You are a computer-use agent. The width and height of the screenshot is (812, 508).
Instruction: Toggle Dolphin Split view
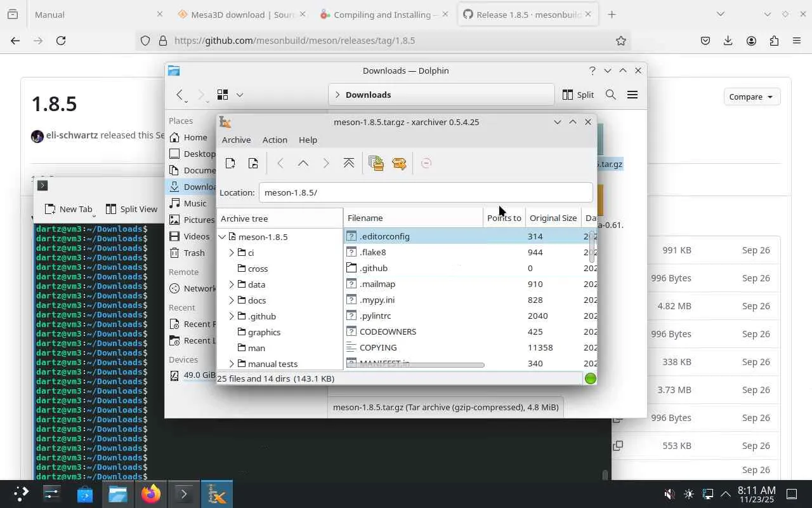(578, 95)
